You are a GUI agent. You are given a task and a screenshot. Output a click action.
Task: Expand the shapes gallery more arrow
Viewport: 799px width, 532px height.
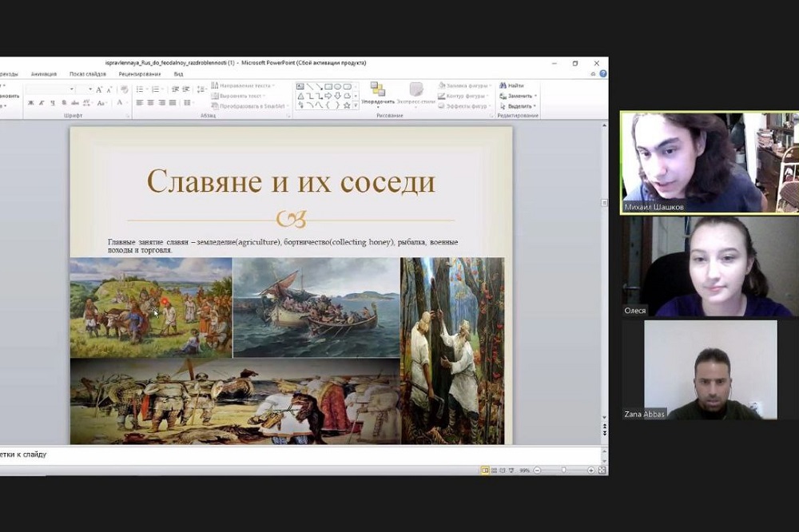[356, 105]
